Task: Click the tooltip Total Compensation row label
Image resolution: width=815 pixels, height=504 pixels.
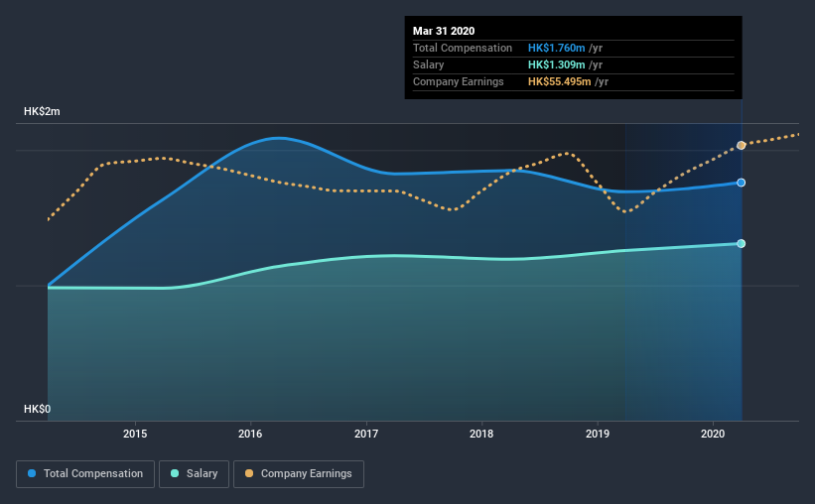Action: [463, 48]
